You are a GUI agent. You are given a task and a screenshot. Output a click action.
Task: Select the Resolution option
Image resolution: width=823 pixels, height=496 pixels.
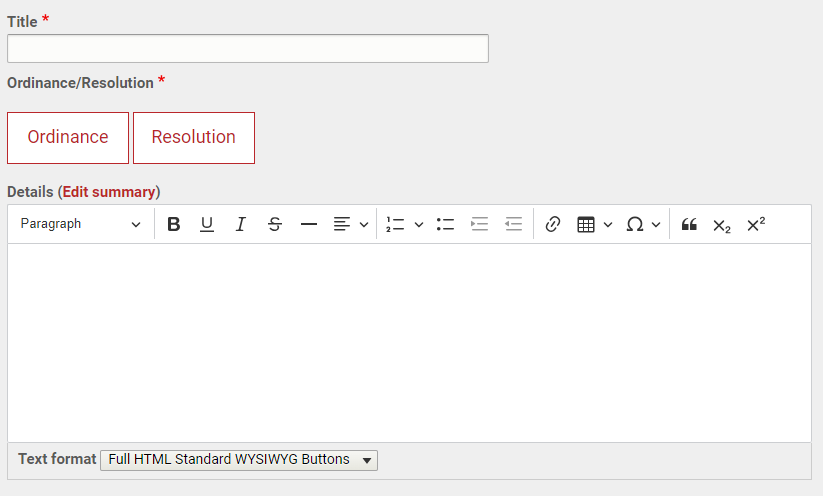[x=194, y=138]
